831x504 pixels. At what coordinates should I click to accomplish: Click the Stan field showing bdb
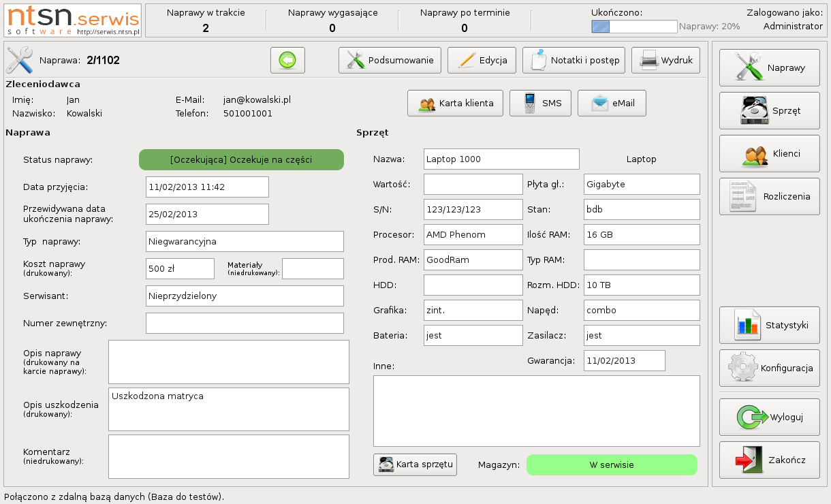[x=642, y=209]
